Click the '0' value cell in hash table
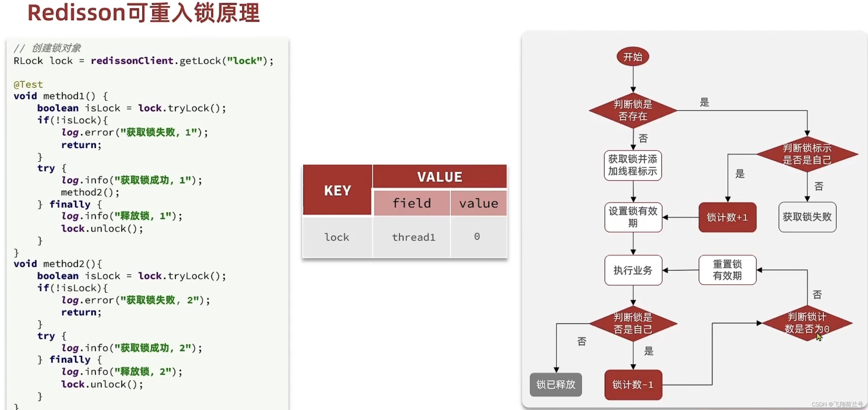The image size is (868, 410). click(477, 237)
